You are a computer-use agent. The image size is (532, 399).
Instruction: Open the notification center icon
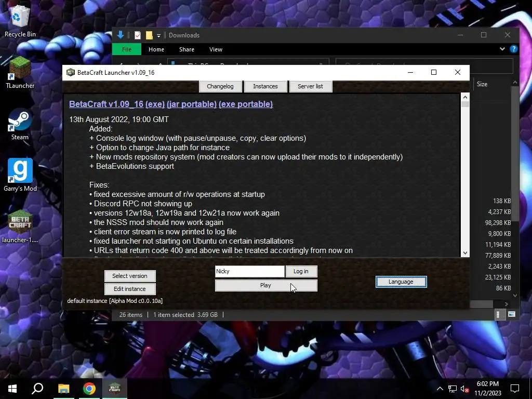[515, 389]
